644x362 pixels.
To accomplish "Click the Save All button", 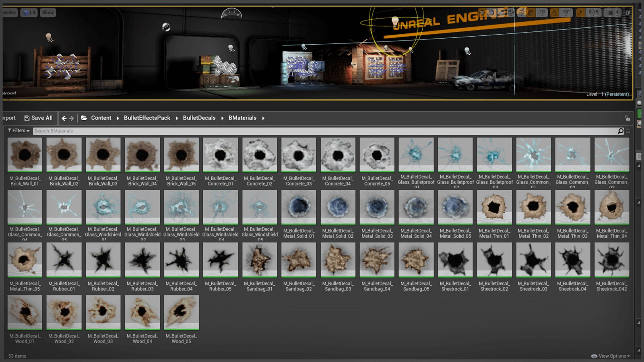I will click(39, 118).
